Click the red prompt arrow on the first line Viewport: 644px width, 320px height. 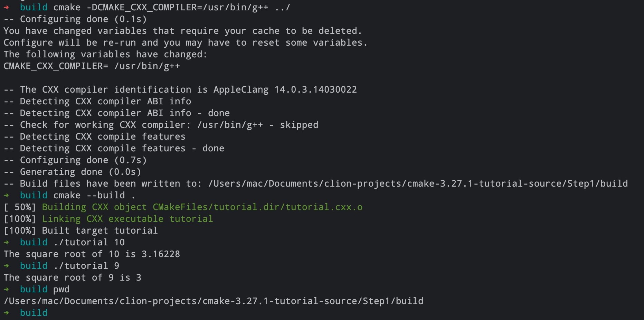pyautogui.click(x=6, y=7)
